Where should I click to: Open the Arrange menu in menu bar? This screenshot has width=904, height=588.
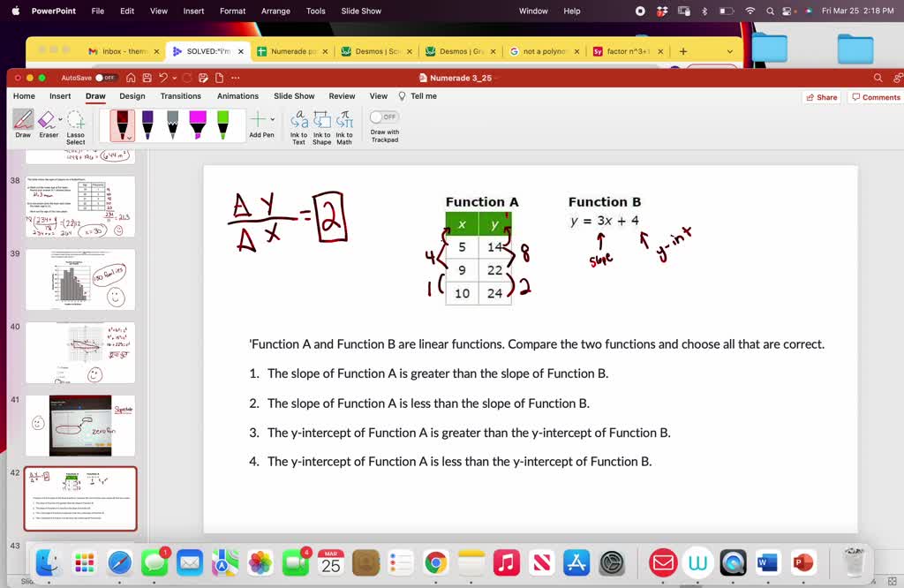[x=275, y=11]
